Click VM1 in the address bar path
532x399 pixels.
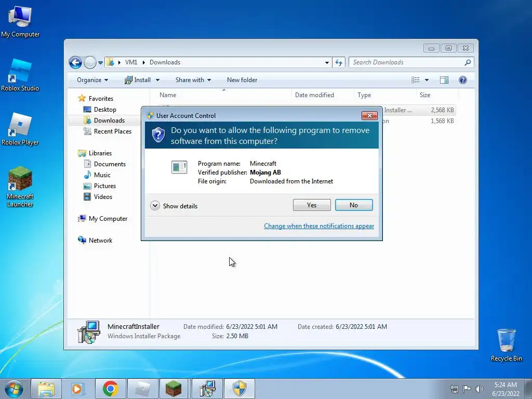coord(131,62)
